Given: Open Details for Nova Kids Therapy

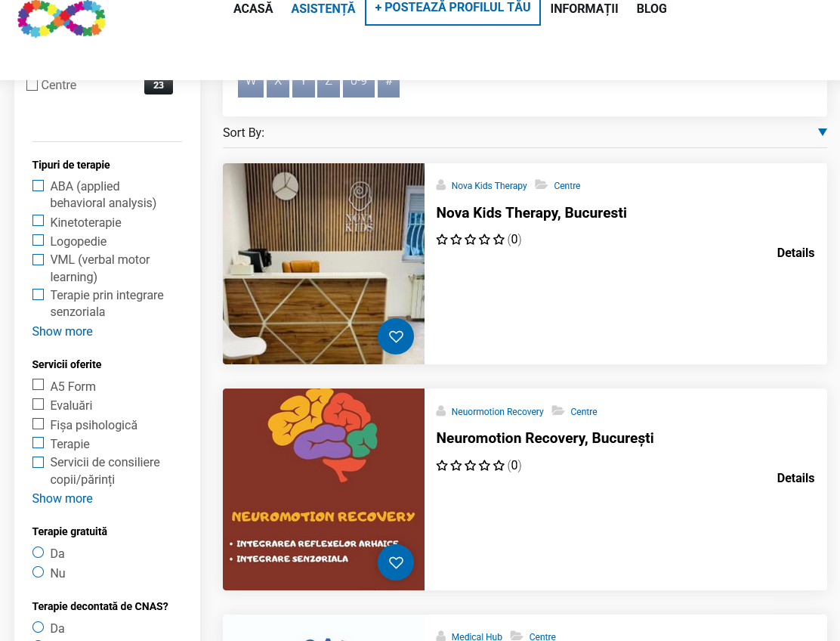Looking at the screenshot, I should pyautogui.click(x=795, y=253).
